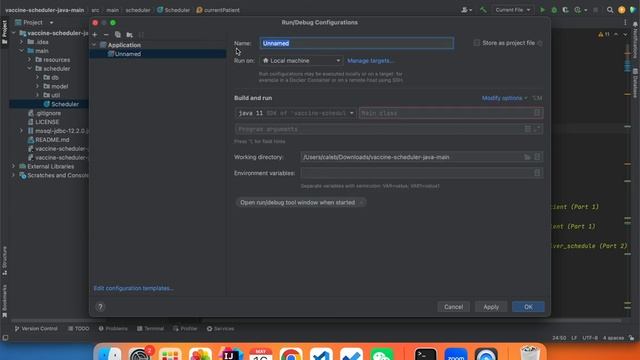Enable Store as project file checkbox
Screen dimensions: 640x360
(476, 43)
